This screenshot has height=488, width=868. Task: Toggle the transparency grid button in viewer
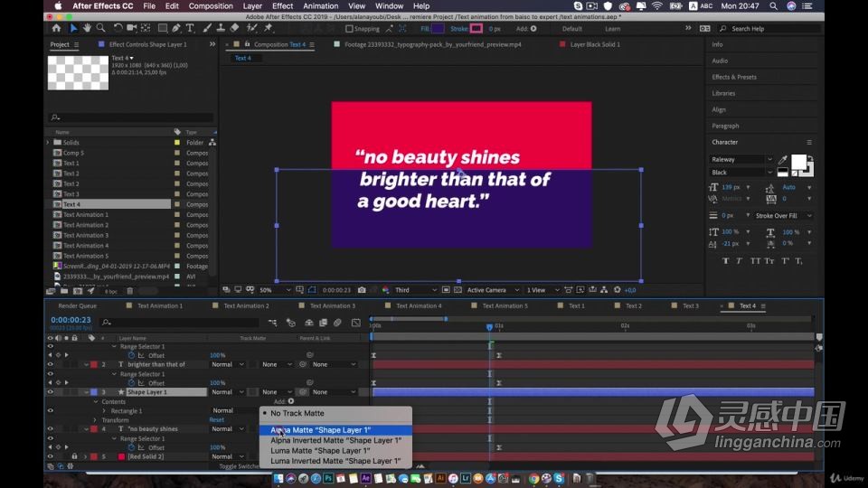[458, 290]
